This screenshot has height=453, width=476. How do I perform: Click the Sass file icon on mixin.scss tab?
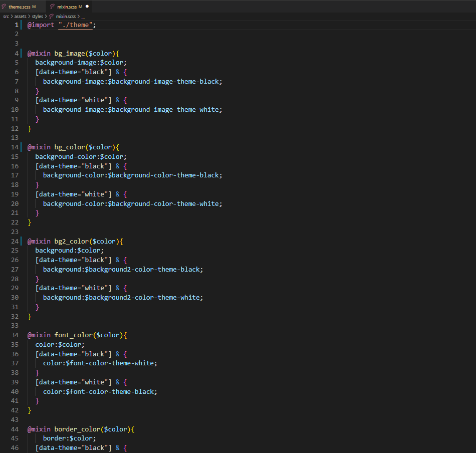52,7
